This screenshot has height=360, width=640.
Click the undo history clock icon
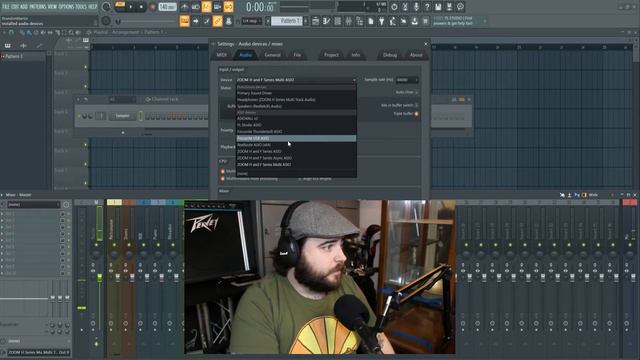click(x=394, y=7)
